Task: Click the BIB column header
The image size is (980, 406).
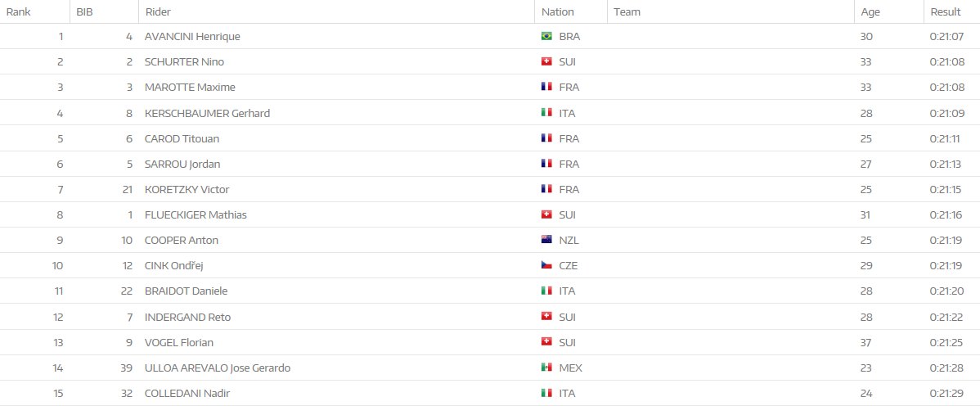Action: 84,12
